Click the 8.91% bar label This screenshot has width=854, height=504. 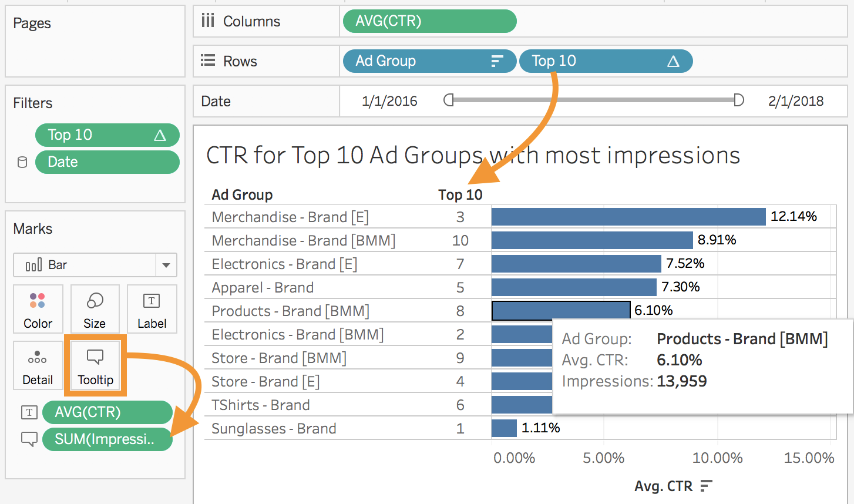(x=717, y=240)
